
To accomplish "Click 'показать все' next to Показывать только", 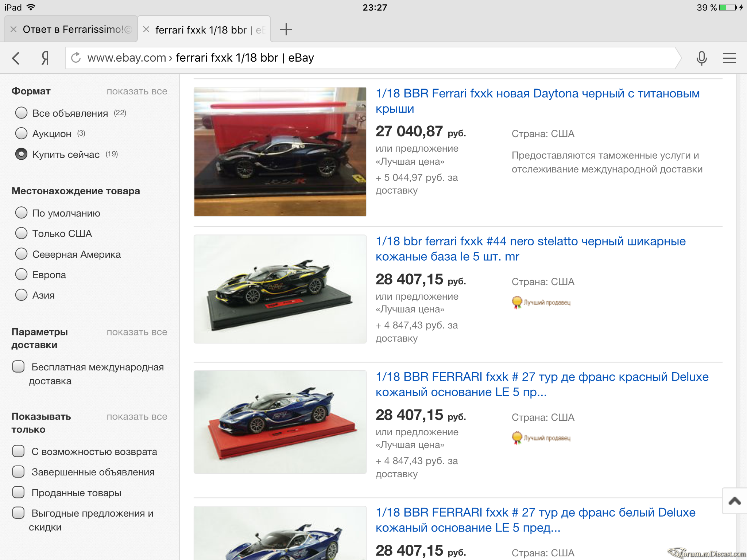I will pos(137,417).
